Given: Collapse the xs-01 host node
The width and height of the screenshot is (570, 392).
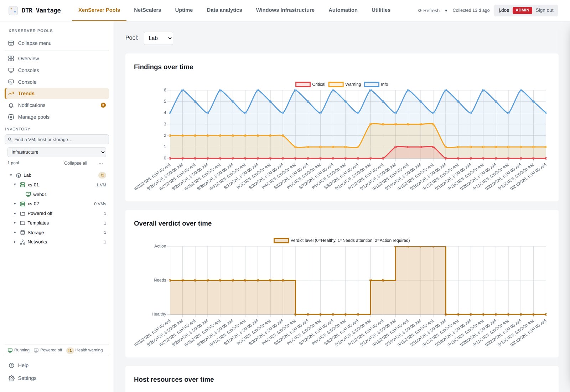Looking at the screenshot, I should (x=15, y=185).
